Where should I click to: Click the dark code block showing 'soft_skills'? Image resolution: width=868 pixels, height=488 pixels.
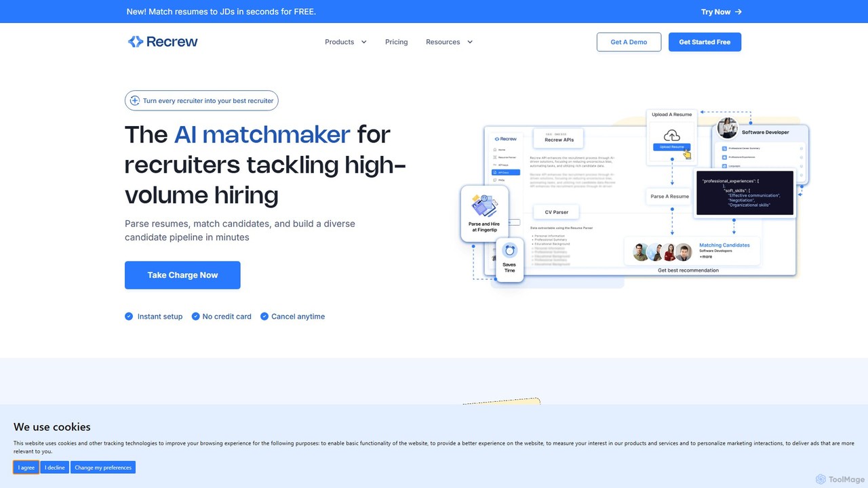click(745, 193)
